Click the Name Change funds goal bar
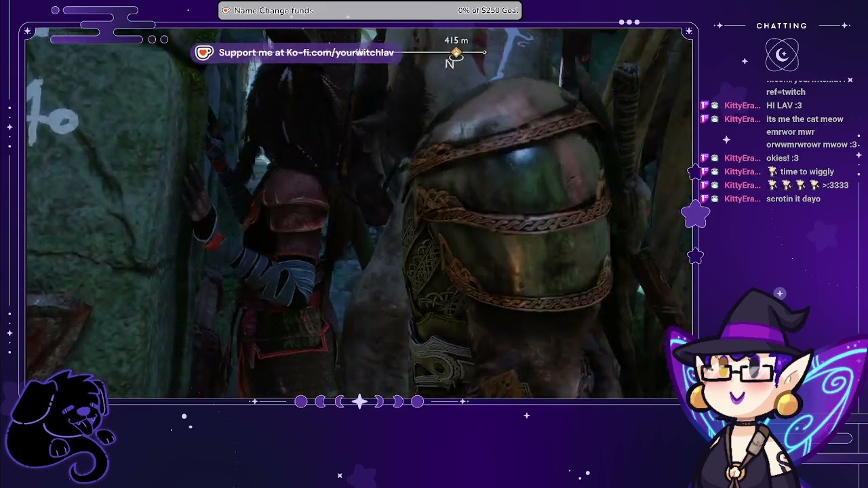Image resolution: width=868 pixels, height=488 pixels. [x=370, y=11]
